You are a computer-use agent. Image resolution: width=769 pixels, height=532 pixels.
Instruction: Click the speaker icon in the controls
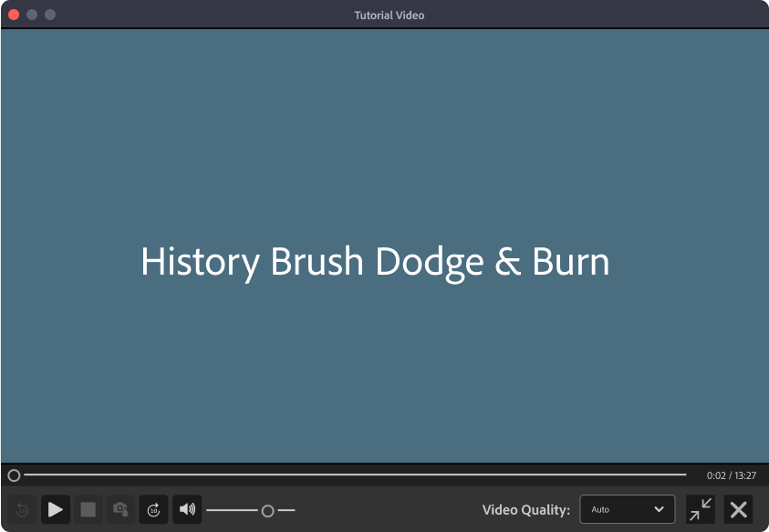[187, 509]
